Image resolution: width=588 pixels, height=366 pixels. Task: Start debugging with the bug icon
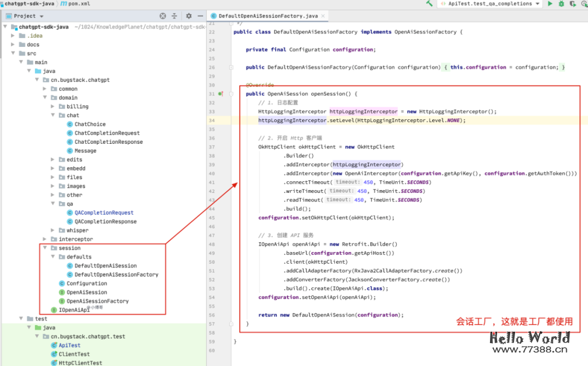(561, 4)
